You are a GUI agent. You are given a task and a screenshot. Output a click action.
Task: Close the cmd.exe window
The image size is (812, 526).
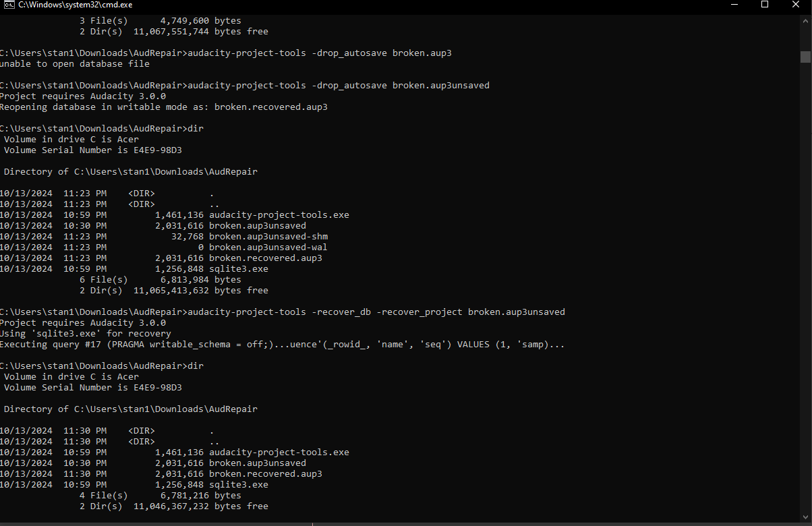(796, 5)
